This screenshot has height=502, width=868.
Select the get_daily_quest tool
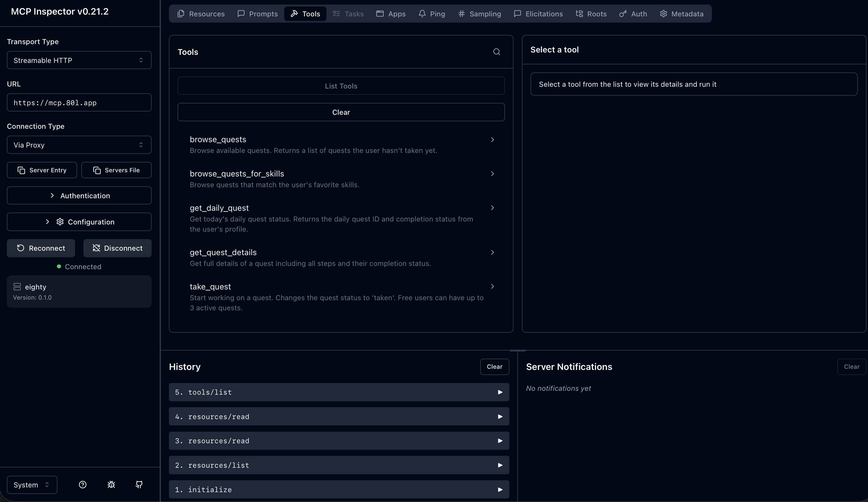(341, 218)
